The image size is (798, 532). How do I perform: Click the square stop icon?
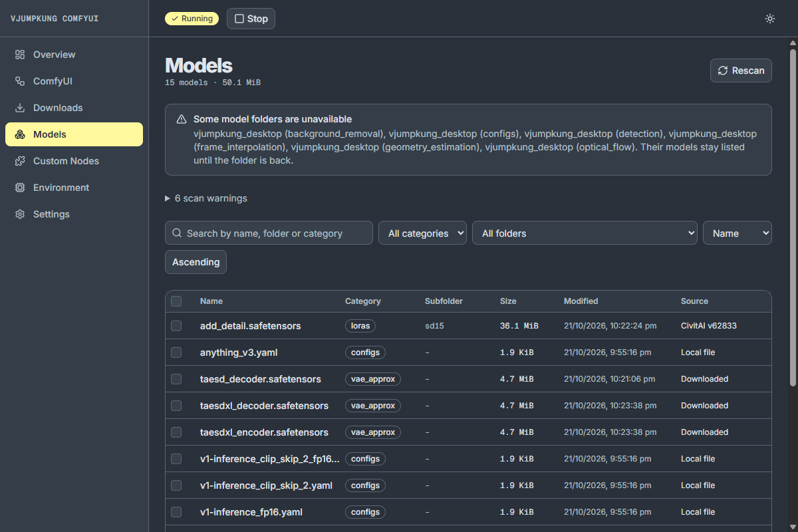(x=239, y=19)
